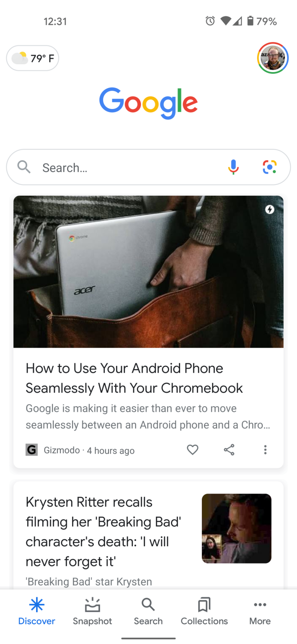This screenshot has height=644, width=297.
Task: Tap the voice search microphone icon
Action: (233, 167)
